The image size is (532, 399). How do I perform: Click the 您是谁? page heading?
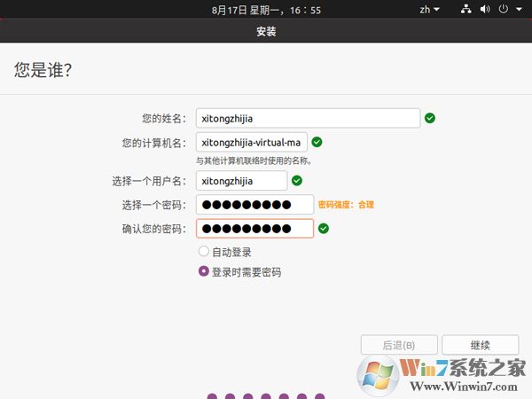pyautogui.click(x=43, y=70)
